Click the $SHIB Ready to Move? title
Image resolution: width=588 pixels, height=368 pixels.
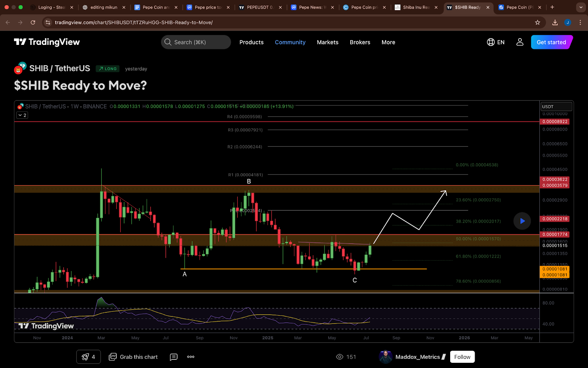80,85
